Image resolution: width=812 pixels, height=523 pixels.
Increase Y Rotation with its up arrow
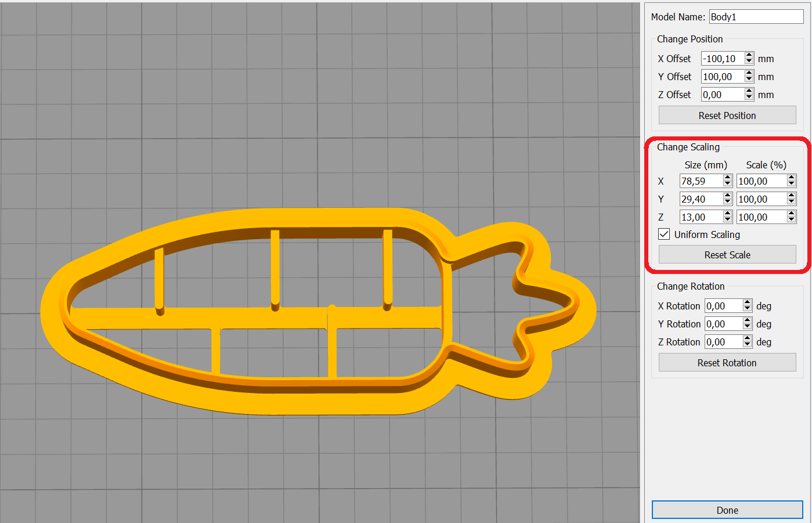point(748,320)
